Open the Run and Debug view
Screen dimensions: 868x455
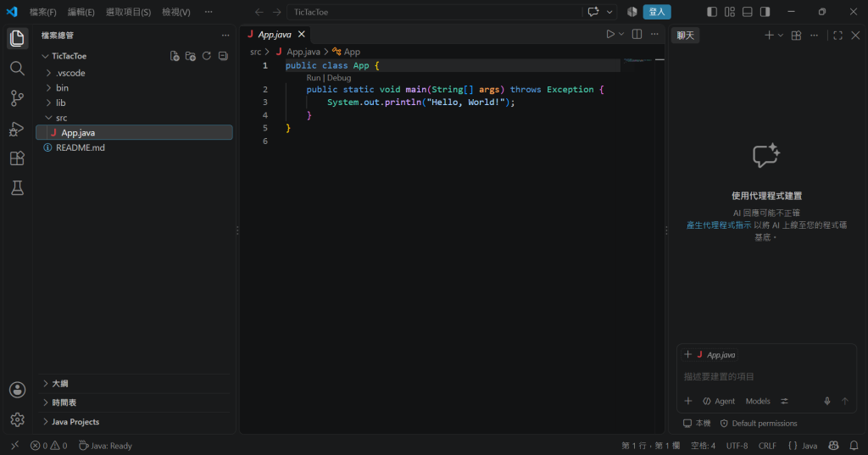click(x=17, y=129)
